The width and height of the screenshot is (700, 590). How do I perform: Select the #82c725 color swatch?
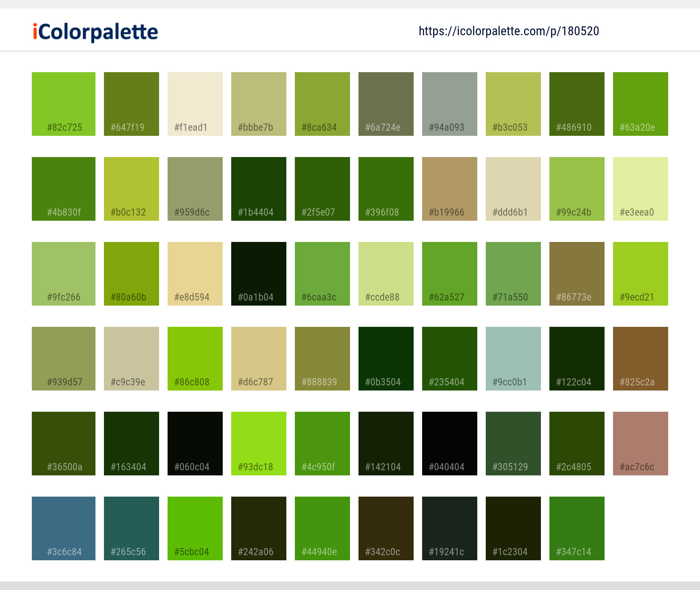click(x=64, y=104)
